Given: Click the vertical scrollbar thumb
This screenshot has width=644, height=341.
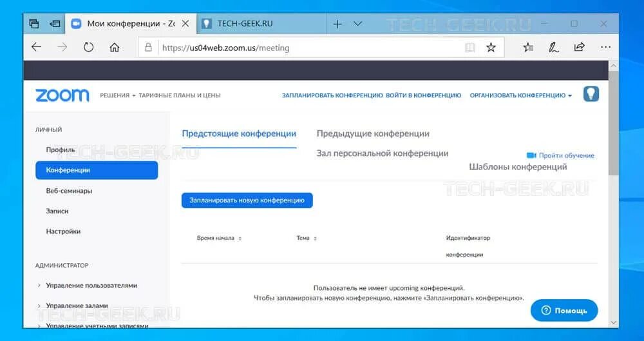Looking at the screenshot, I should tap(614, 123).
